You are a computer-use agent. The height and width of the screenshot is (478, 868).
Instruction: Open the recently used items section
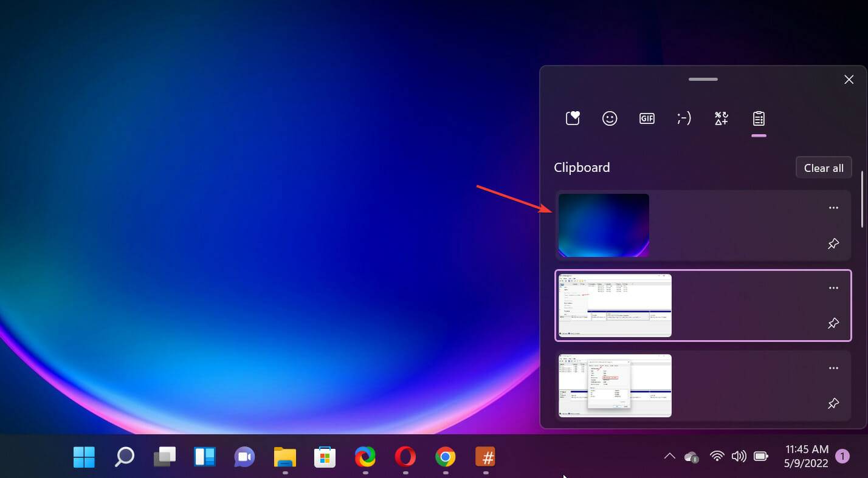[x=572, y=118]
